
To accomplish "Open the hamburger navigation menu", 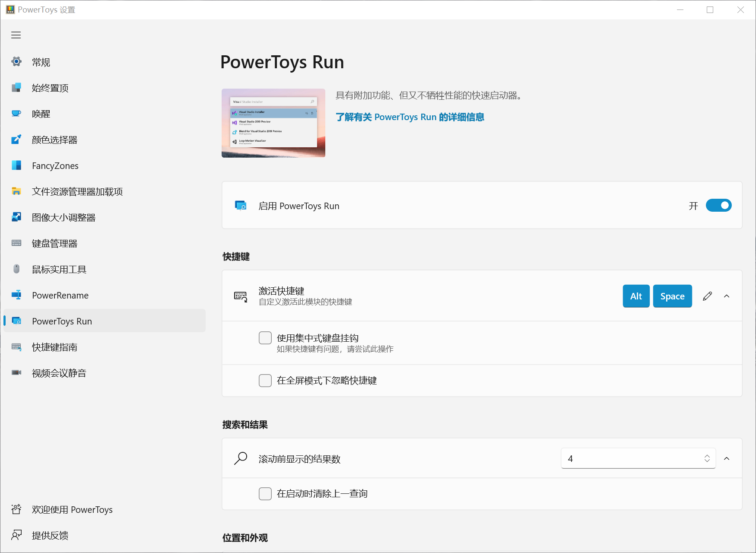I will coord(16,35).
